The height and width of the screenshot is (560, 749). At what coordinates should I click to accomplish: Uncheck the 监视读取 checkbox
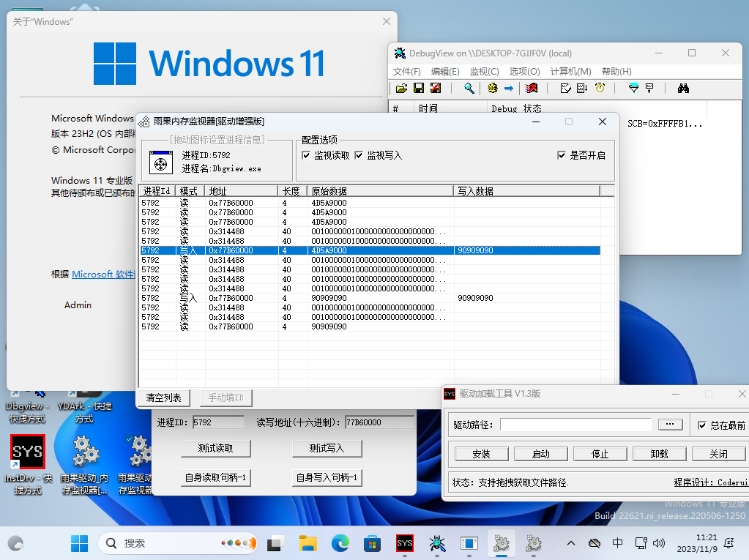[x=307, y=155]
